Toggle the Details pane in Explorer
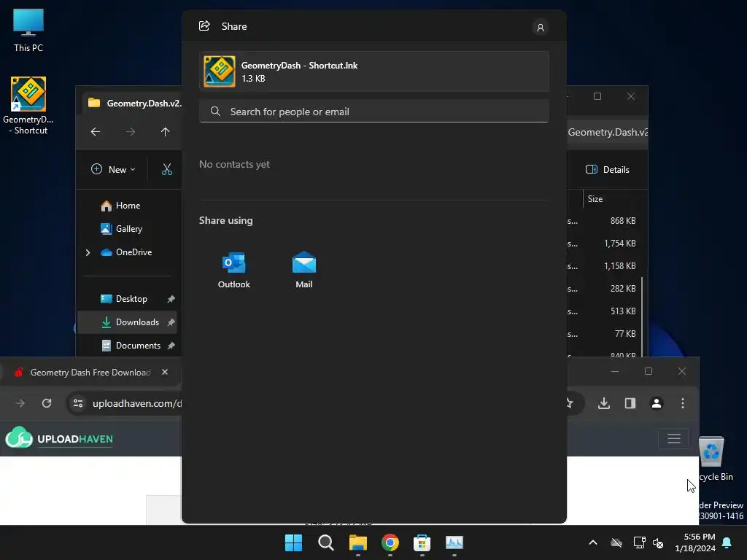This screenshot has width=747, height=560. click(x=608, y=169)
